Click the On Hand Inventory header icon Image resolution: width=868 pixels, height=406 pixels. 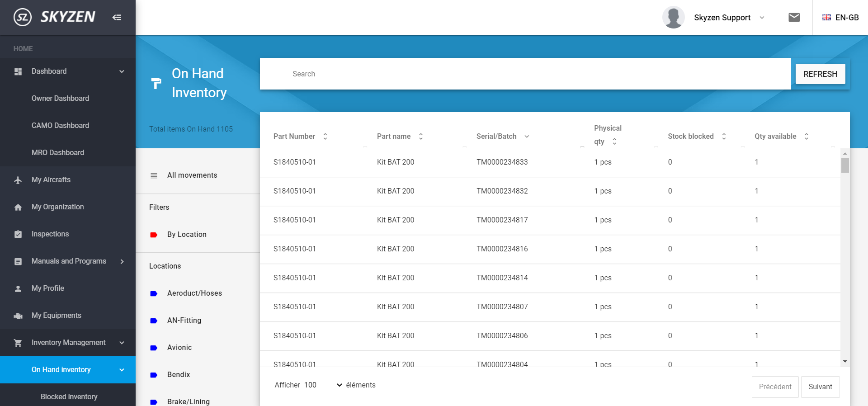pos(156,83)
